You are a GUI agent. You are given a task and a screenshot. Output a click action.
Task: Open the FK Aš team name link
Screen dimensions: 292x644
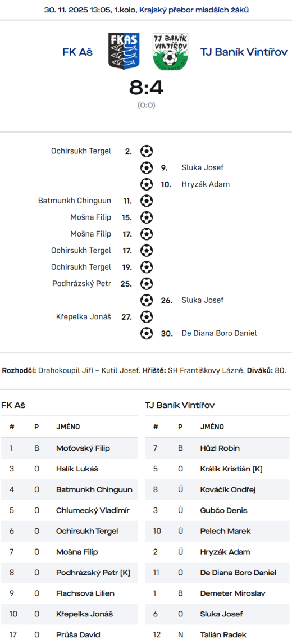click(77, 52)
